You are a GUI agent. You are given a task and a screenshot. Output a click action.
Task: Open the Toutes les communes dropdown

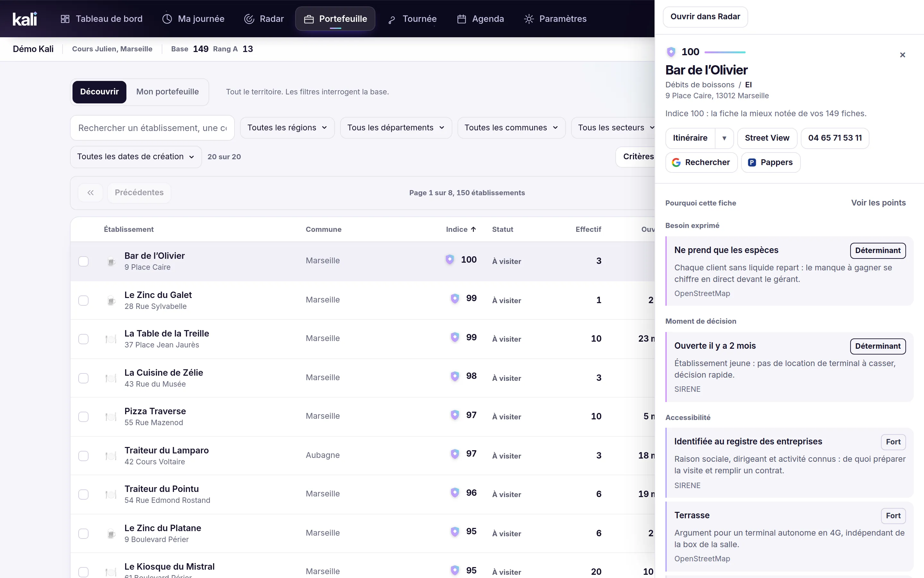511,128
